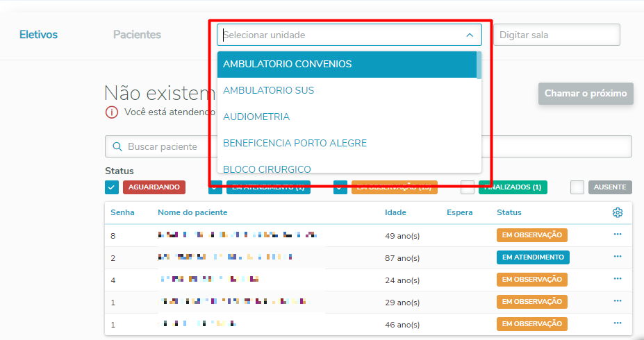This screenshot has height=340, width=644.
Task: Sort by Senha column header
Action: point(122,212)
